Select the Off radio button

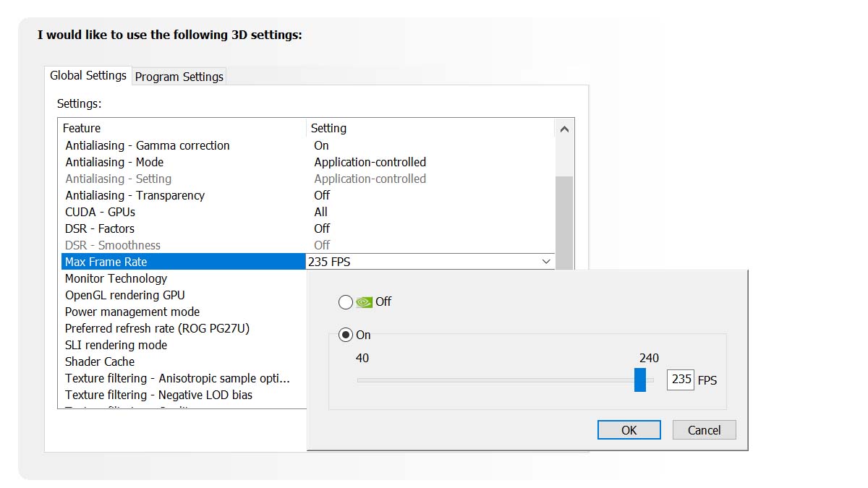click(346, 302)
